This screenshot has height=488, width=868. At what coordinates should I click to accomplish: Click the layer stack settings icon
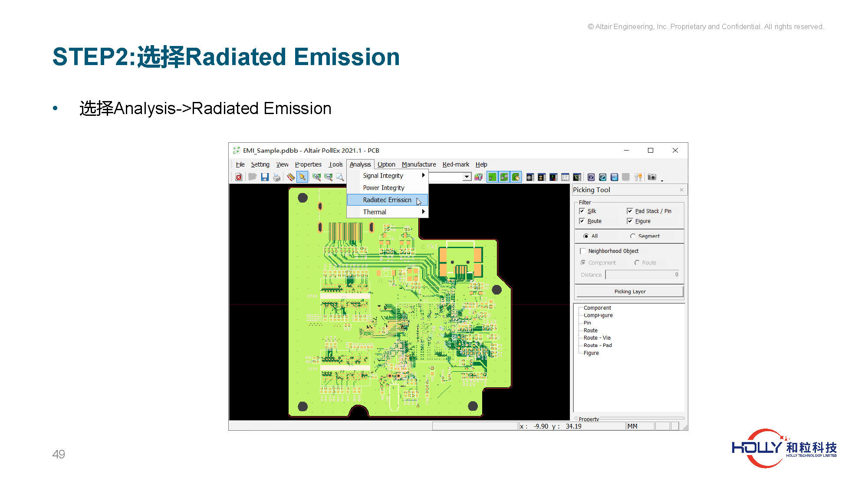[479, 177]
